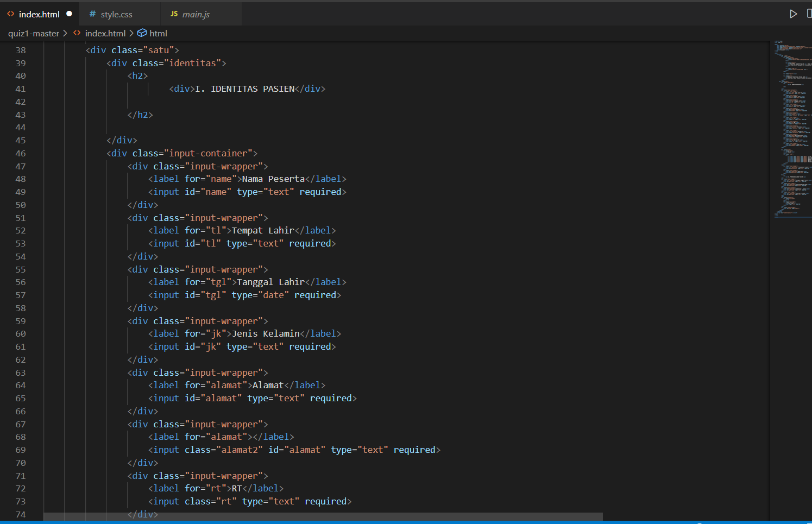Click the HTML file icon on index.html tab
Viewport: 812px width, 524px height.
click(x=11, y=14)
